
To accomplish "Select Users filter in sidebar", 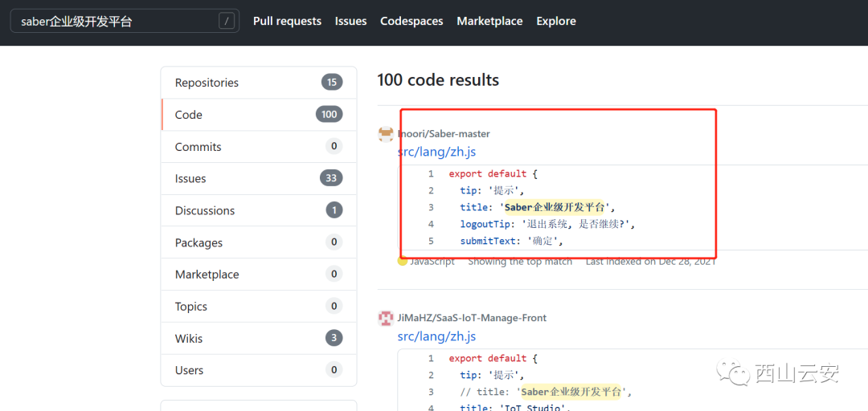I will point(259,370).
